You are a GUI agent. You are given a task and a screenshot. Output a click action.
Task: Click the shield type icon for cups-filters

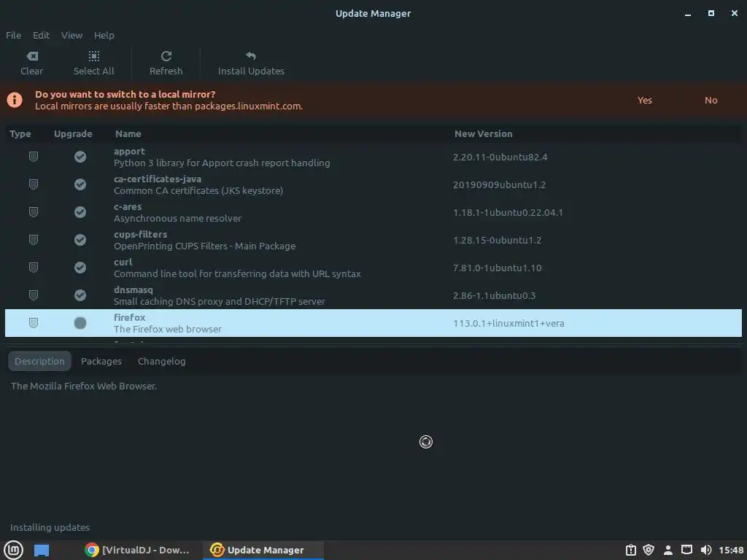[34, 239]
